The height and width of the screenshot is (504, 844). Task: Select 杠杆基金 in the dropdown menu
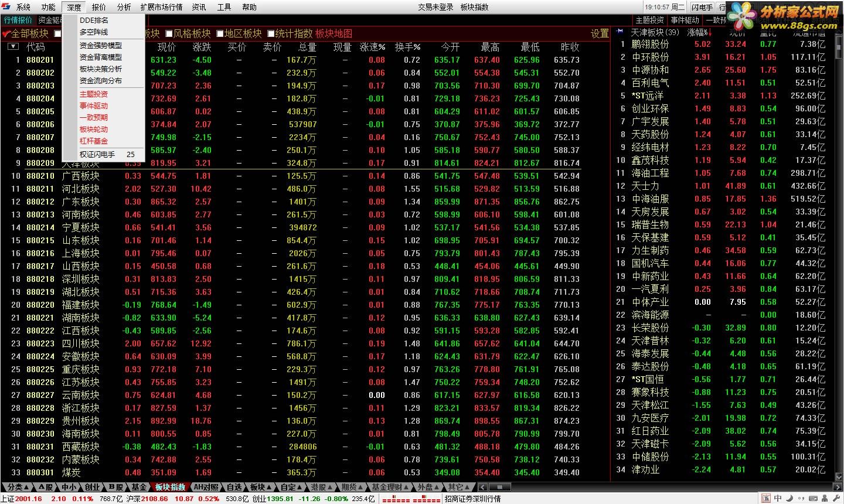click(103, 141)
